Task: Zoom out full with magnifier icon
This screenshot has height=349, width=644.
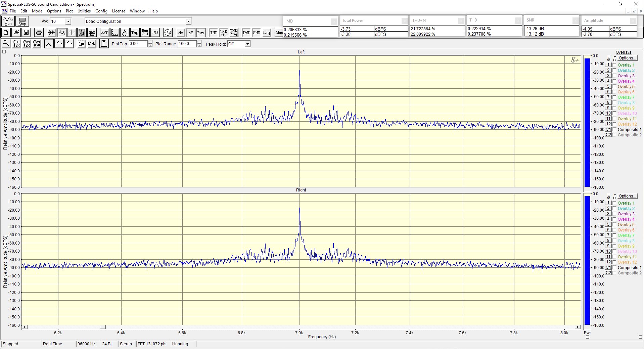Action: [x=37, y=44]
